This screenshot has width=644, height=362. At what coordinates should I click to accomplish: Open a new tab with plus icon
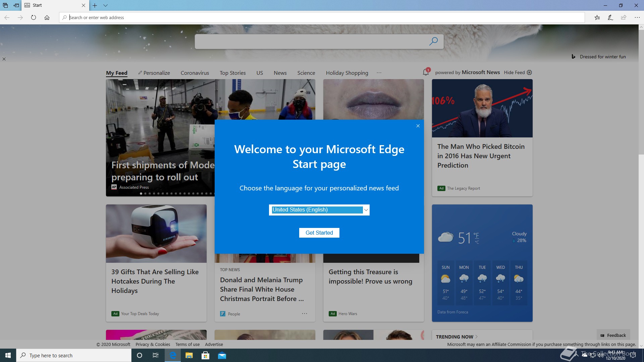[95, 5]
